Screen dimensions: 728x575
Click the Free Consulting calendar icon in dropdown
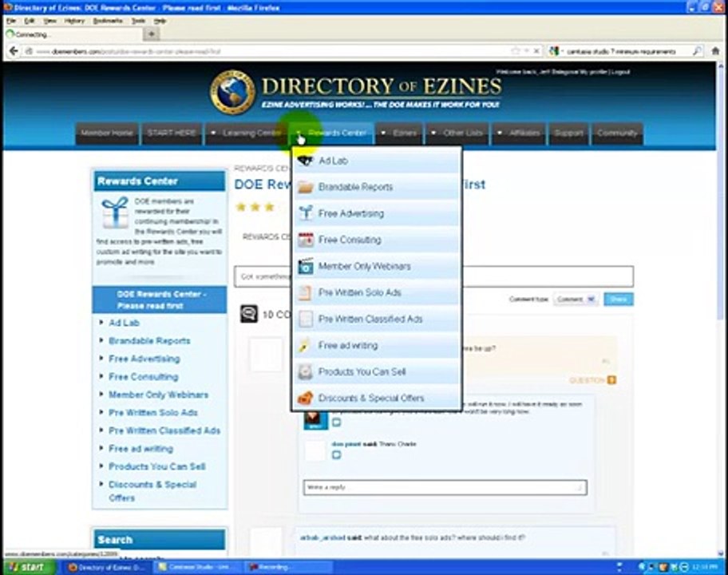pos(306,240)
